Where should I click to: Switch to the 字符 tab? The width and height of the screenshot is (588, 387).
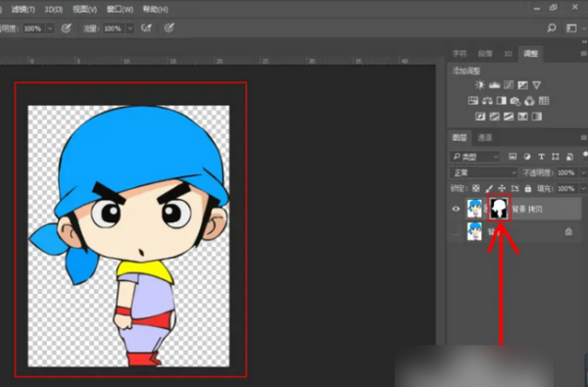[x=460, y=54]
